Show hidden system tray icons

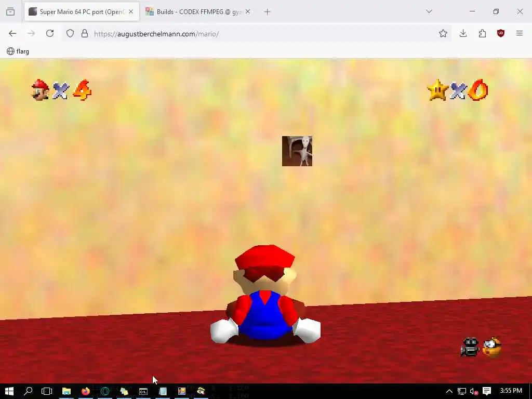(449, 391)
